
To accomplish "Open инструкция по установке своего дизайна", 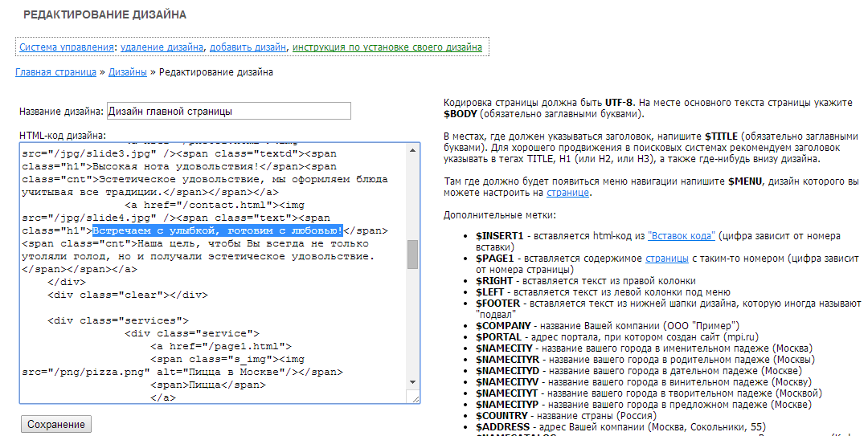I will 387,47.
